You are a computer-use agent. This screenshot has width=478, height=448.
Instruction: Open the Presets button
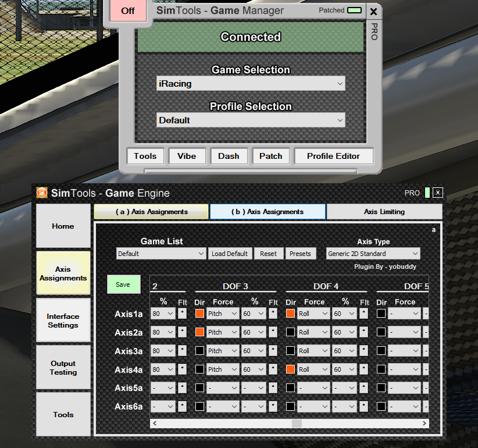click(300, 254)
